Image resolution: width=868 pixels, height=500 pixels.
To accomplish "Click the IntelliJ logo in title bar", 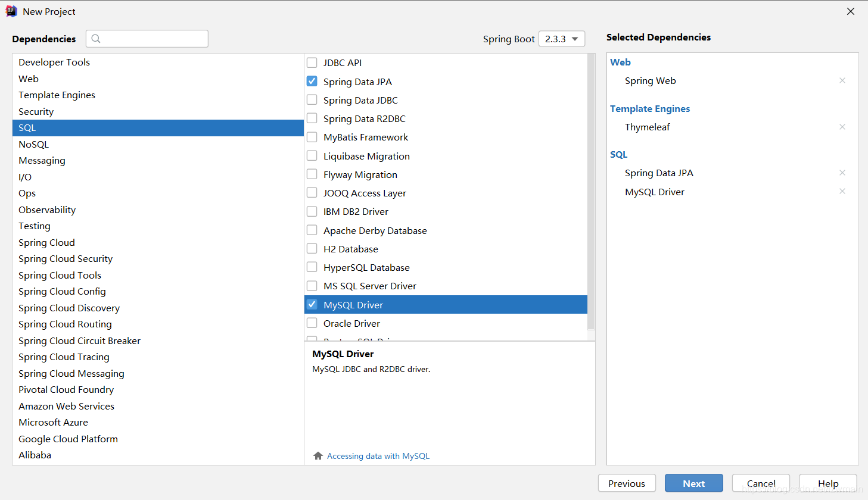I will click(x=11, y=11).
